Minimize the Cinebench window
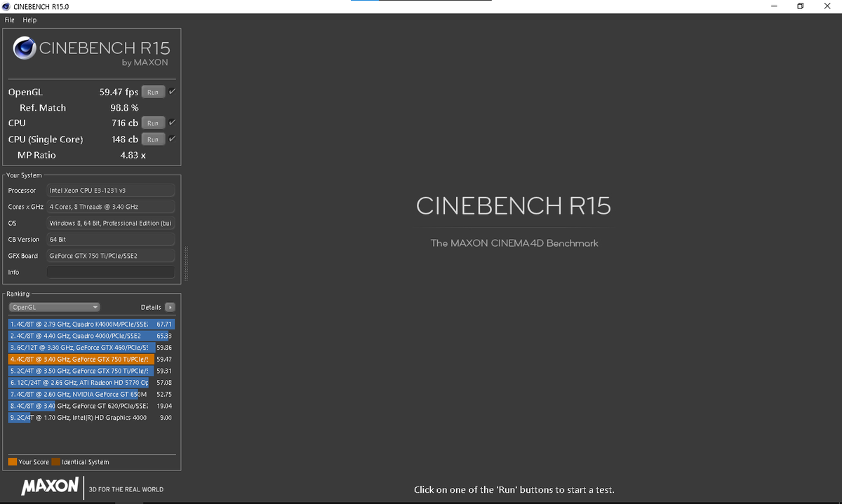Image resolution: width=842 pixels, height=504 pixels. point(773,6)
